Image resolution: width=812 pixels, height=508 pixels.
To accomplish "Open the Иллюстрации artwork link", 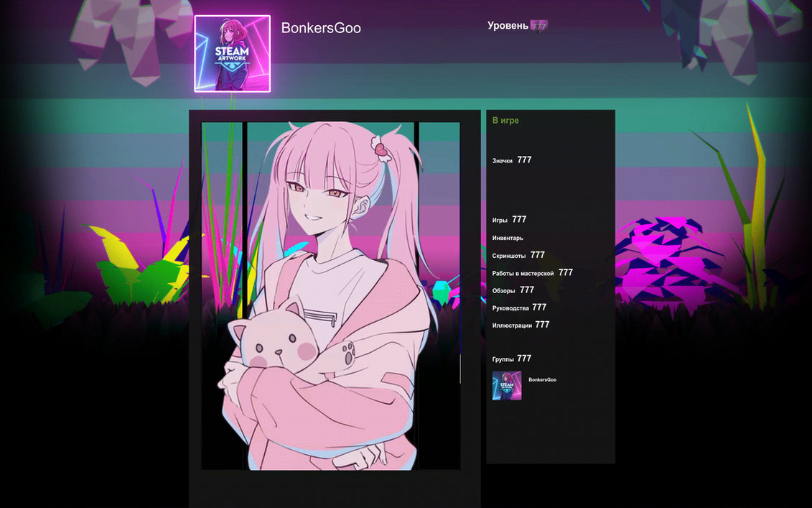I will (x=512, y=325).
